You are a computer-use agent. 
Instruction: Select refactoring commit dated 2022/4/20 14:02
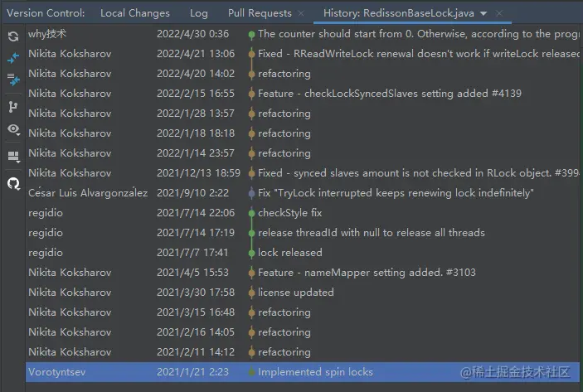point(303,74)
